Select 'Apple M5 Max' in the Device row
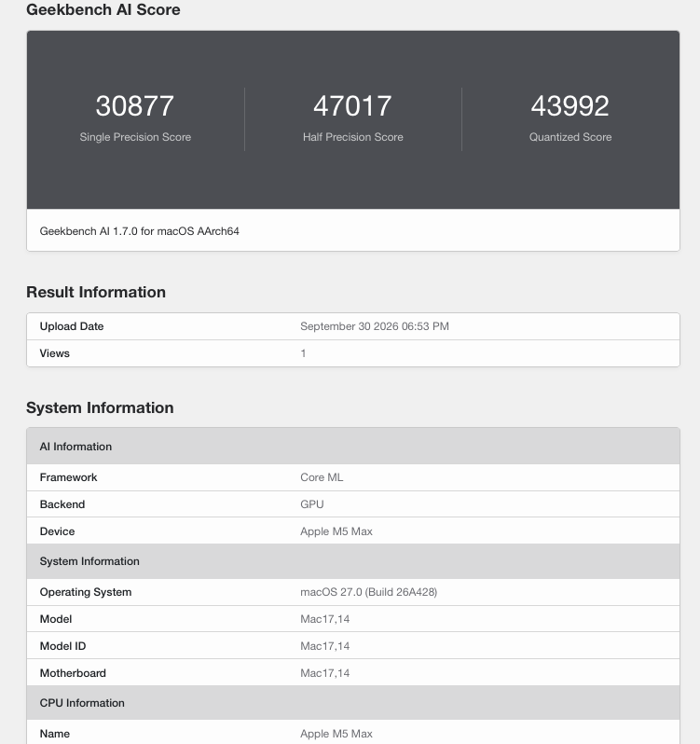This screenshot has width=700, height=744. coord(336,531)
